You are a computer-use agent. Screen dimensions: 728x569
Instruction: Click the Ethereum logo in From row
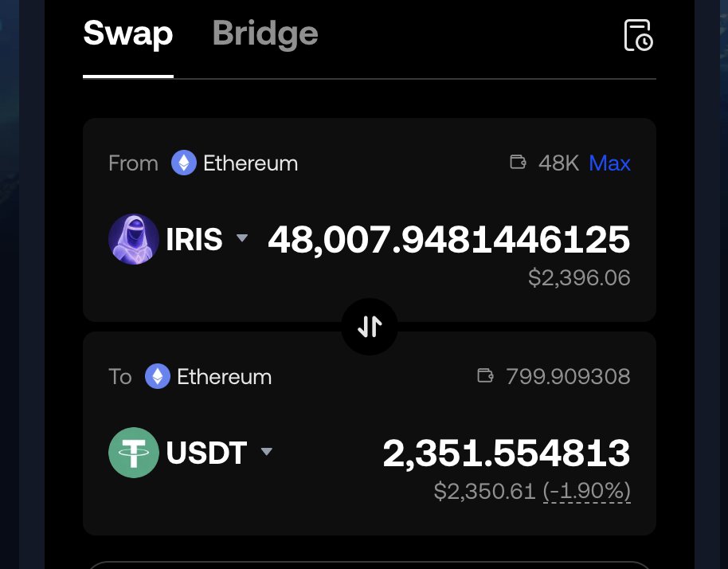click(x=184, y=163)
